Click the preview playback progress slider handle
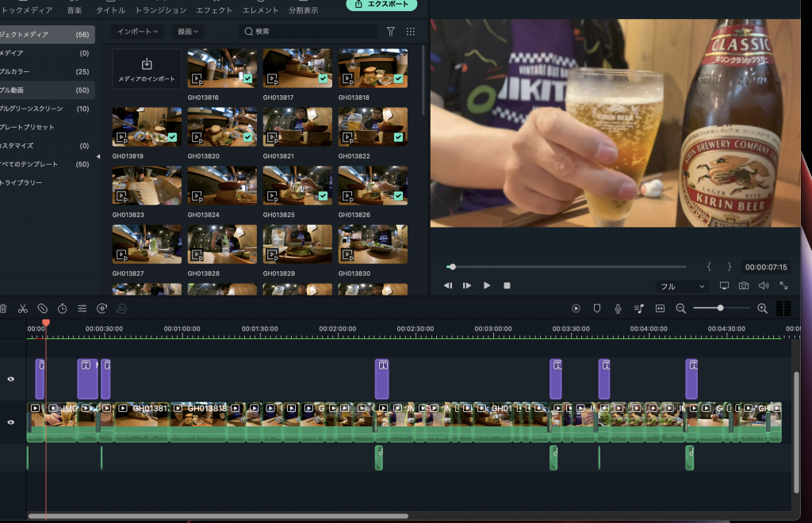 [452, 267]
